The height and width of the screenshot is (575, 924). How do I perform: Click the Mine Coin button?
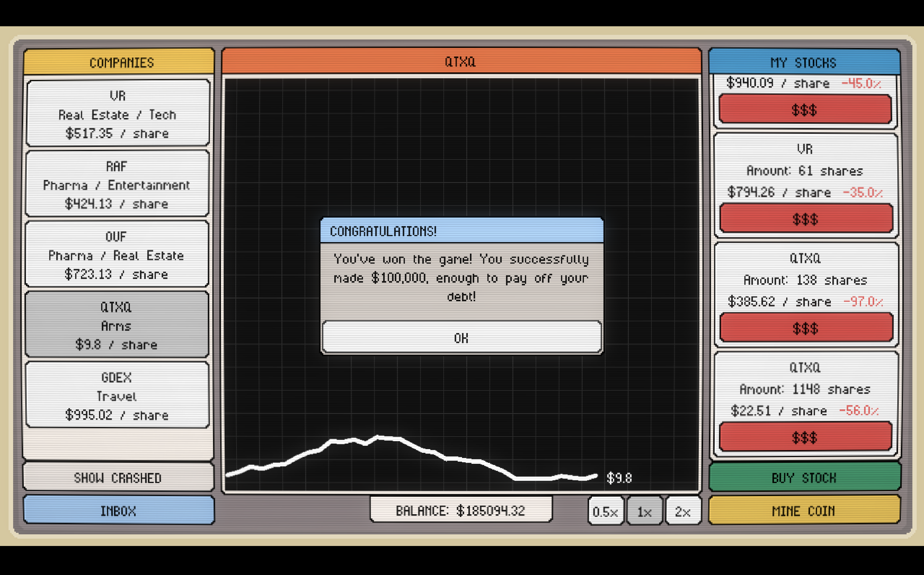[804, 510]
